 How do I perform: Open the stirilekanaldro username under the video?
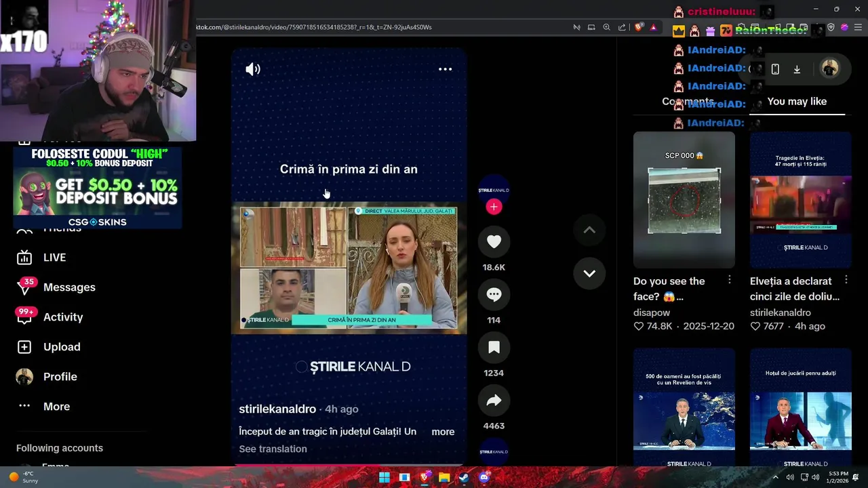pyautogui.click(x=277, y=409)
